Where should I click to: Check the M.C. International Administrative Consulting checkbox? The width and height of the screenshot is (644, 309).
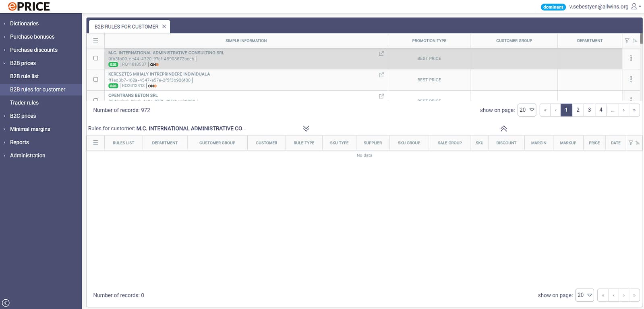96,58
